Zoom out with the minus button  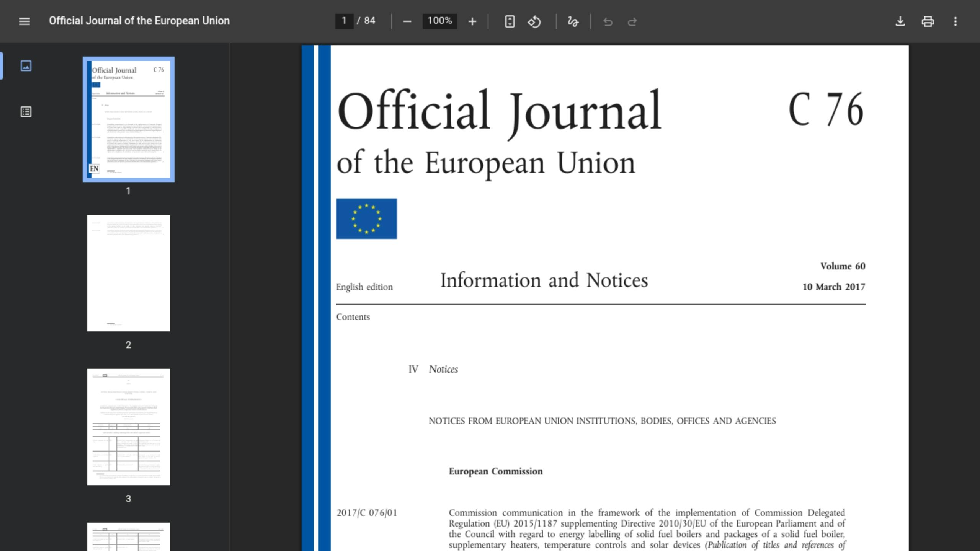coord(407,22)
